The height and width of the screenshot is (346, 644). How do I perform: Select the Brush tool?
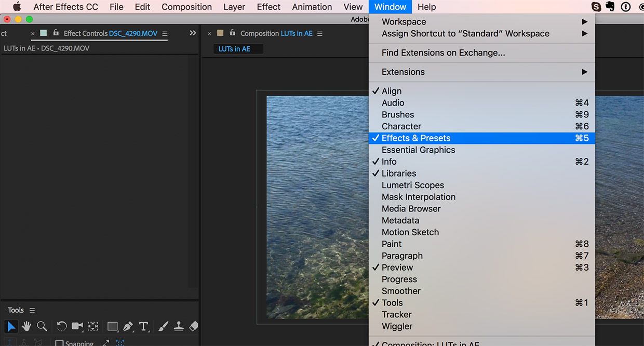click(163, 326)
